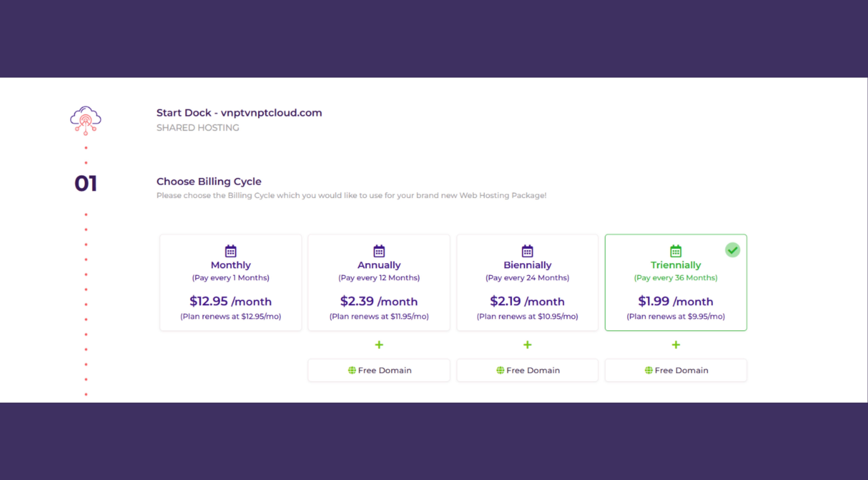
Task: Click the Annually calendar icon
Action: (x=379, y=251)
